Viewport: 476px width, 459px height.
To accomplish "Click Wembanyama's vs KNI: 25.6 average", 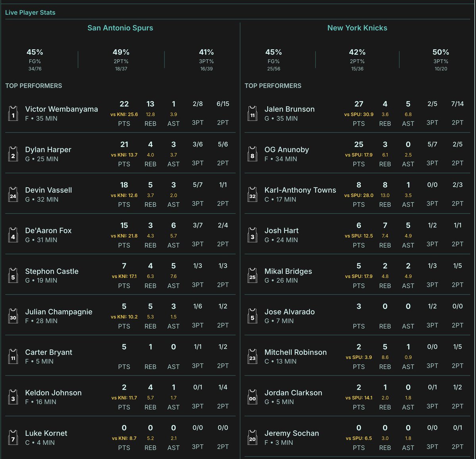I will click(124, 114).
